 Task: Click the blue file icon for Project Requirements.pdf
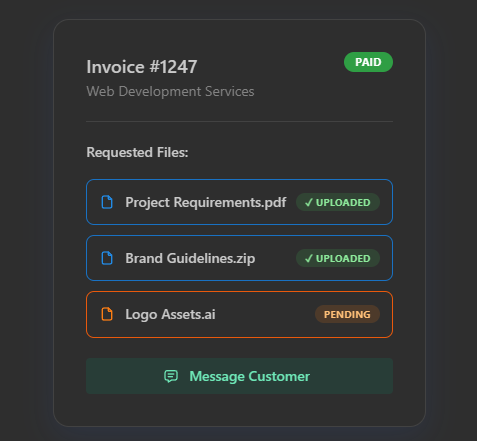pyautogui.click(x=107, y=202)
